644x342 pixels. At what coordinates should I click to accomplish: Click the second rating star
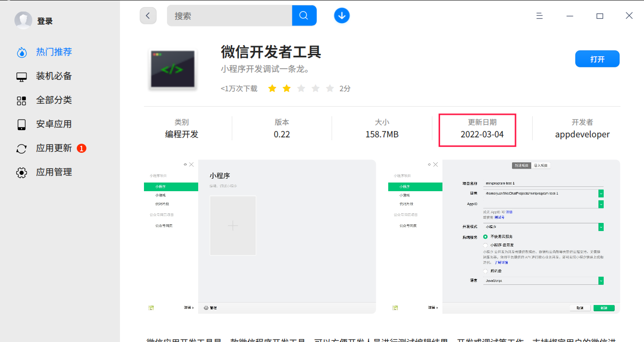pos(286,88)
